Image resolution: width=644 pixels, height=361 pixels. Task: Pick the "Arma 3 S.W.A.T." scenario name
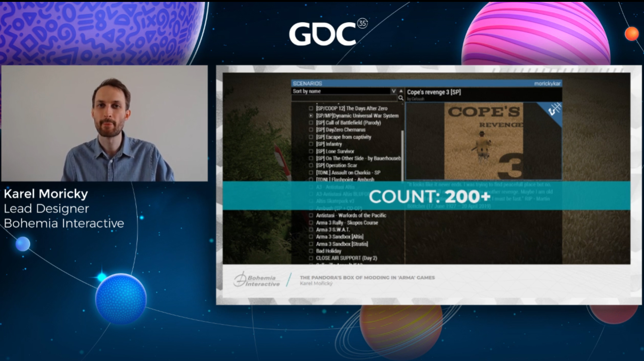point(333,230)
